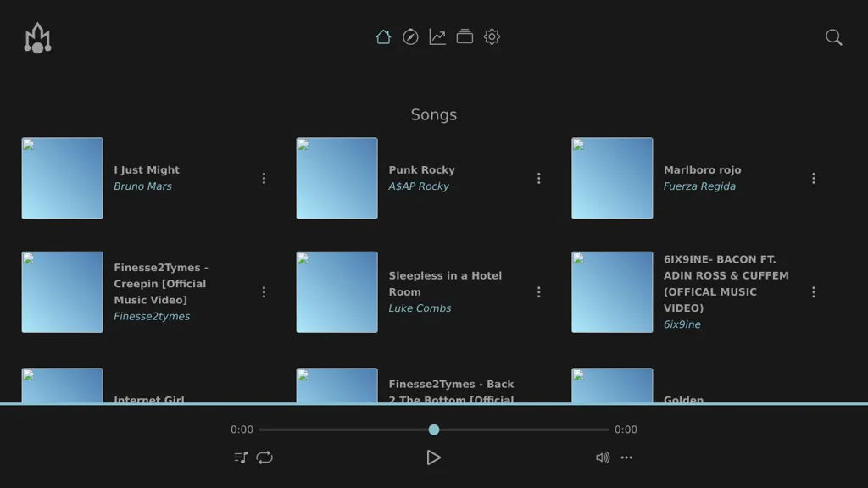Viewport: 868px width, 488px height.
Task: Open artist link 6ix9ine
Action: click(x=682, y=324)
